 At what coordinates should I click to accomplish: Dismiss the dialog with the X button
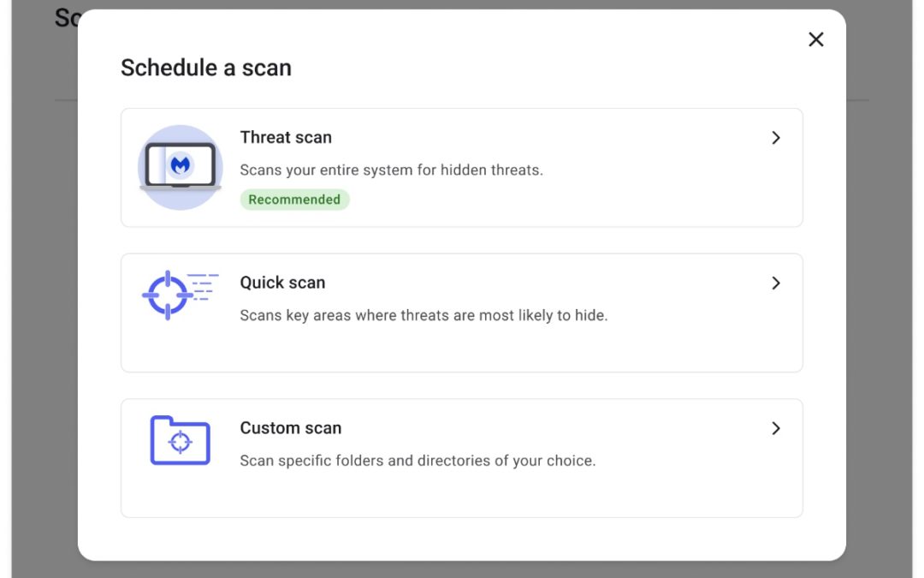click(x=815, y=39)
